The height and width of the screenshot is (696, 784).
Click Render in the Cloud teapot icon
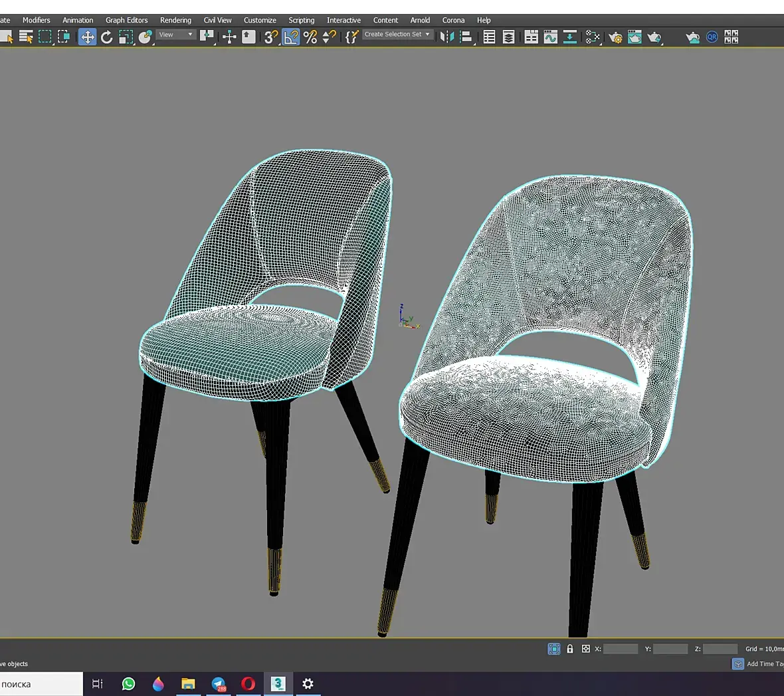(692, 37)
